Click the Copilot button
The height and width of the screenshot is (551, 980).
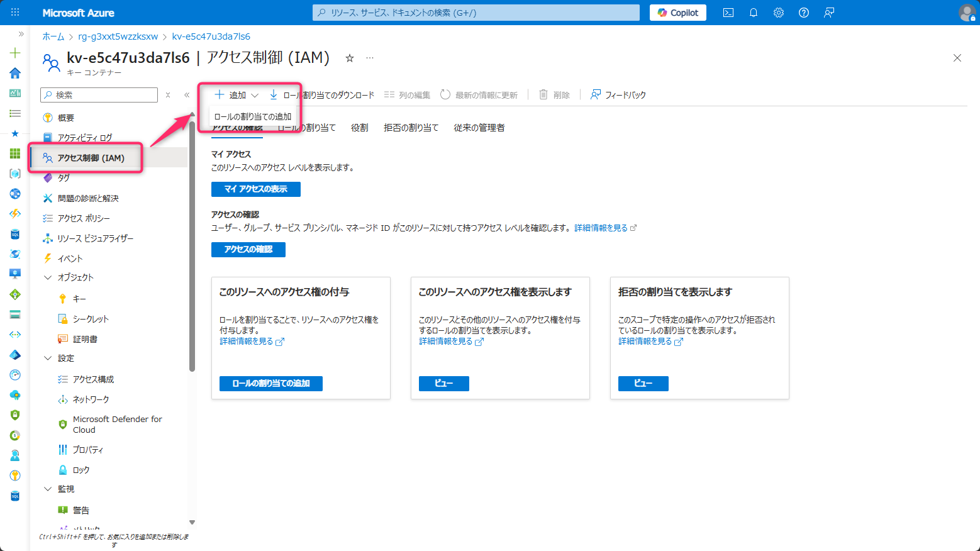tap(677, 13)
